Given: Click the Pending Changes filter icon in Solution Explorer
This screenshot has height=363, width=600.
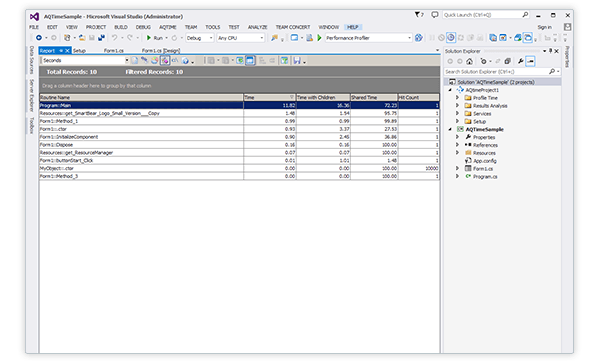Looking at the screenshot, I should tap(484, 61).
